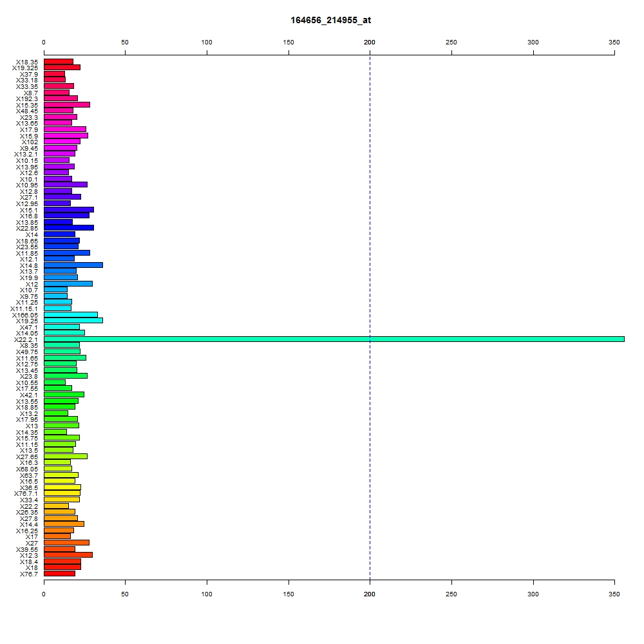The height and width of the screenshot is (644, 644).
Task: Select the X76.7.1 label
Action: point(26,494)
